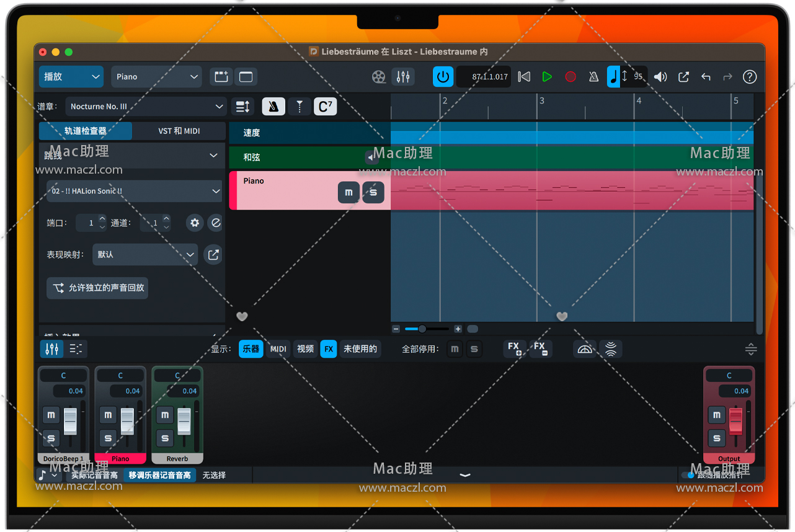Image resolution: width=795 pixels, height=532 pixels.
Task: Mute the Piano track
Action: [349, 192]
